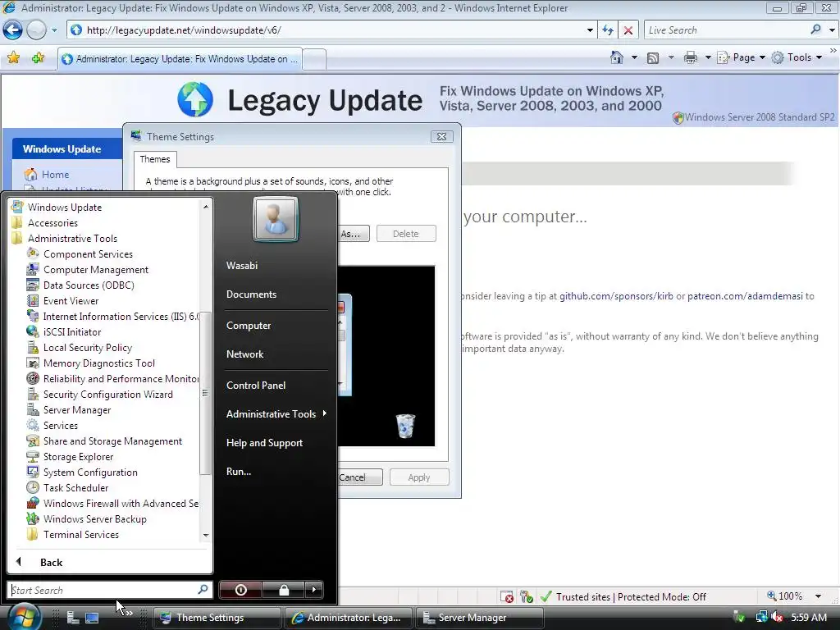Click the Internet Explorer Back arrow button
The image size is (840, 630).
click(12, 30)
